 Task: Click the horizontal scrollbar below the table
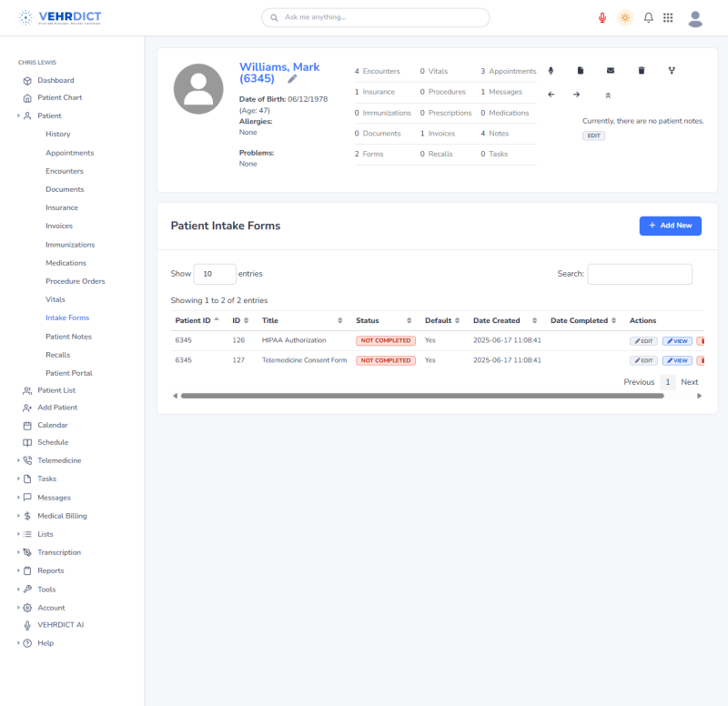pos(437,396)
